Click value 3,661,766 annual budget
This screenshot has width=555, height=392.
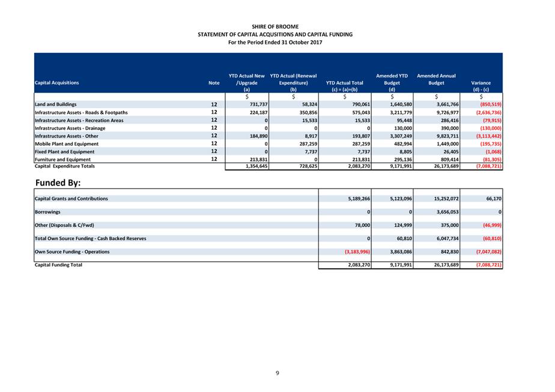pos(447,104)
